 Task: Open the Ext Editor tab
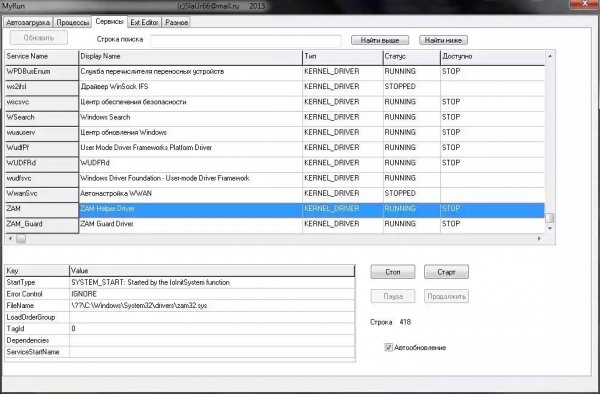144,22
